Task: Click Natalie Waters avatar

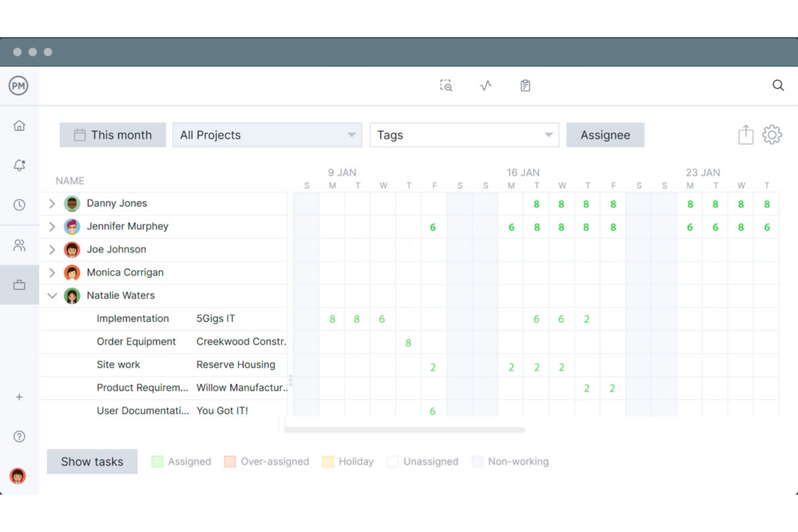Action: [x=72, y=296]
